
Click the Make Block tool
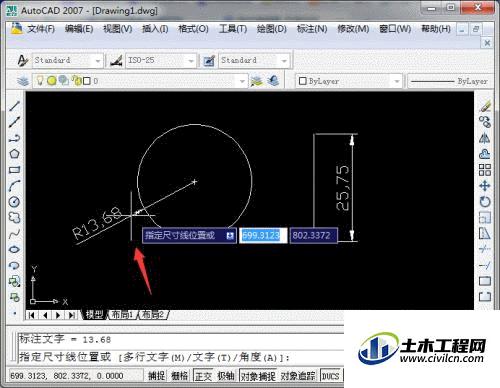[x=14, y=297]
